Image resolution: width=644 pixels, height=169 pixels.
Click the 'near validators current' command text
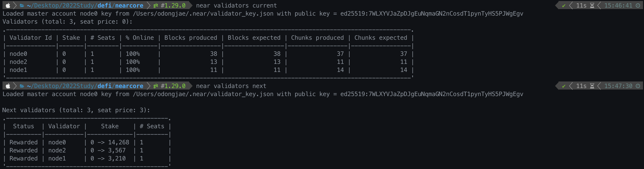tap(236, 6)
